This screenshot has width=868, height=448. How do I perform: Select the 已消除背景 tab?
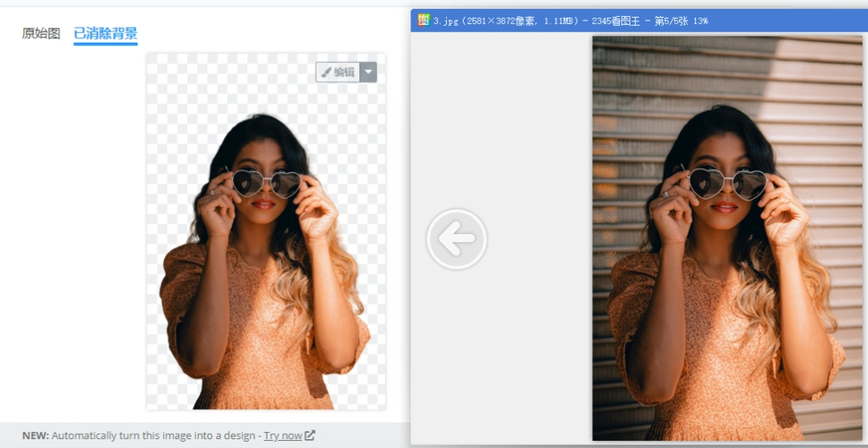coord(105,34)
